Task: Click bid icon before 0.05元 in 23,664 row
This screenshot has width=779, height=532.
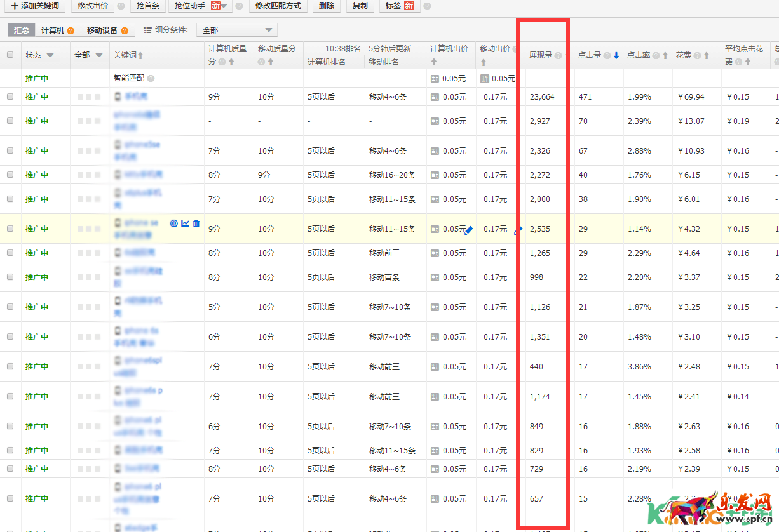Action: click(x=435, y=97)
